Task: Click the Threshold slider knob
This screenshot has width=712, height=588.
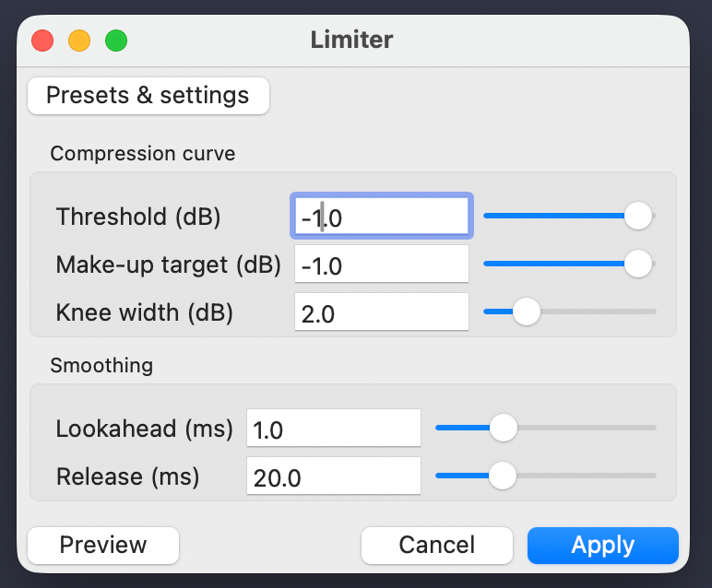Action: pos(637,216)
